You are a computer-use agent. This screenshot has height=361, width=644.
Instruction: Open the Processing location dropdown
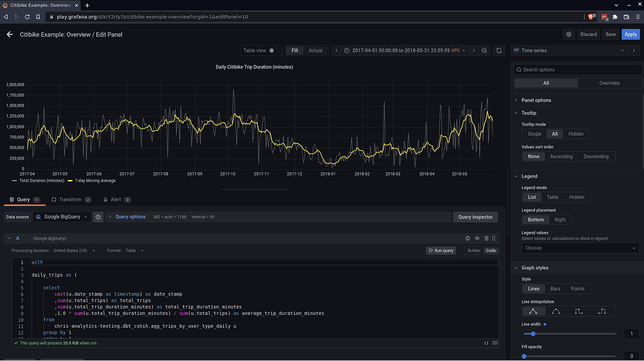pos(74,251)
